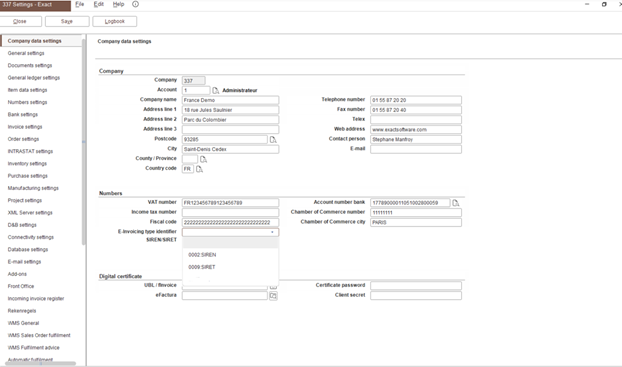The height and width of the screenshot is (367, 622).
Task: Click the VAT number field
Action: (x=230, y=203)
